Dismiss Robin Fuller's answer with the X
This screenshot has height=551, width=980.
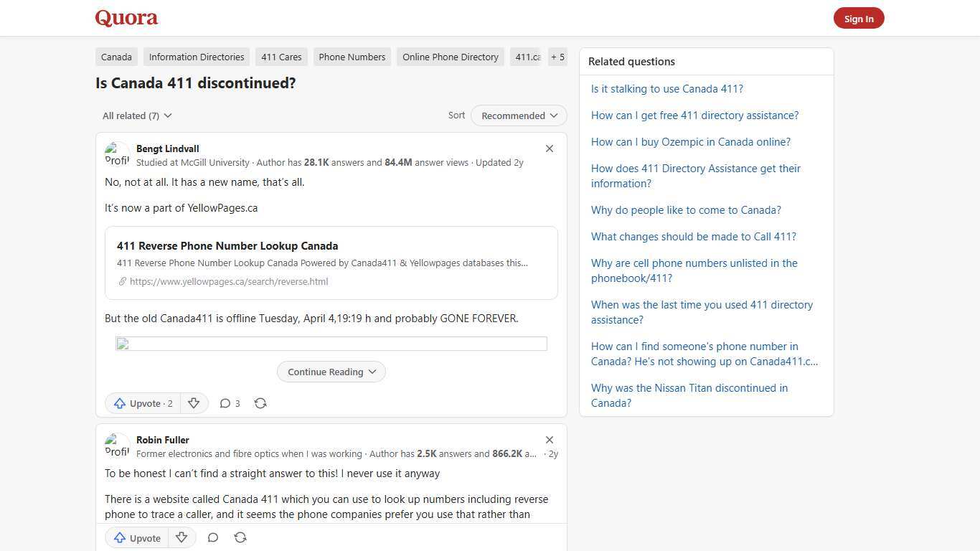550,440
